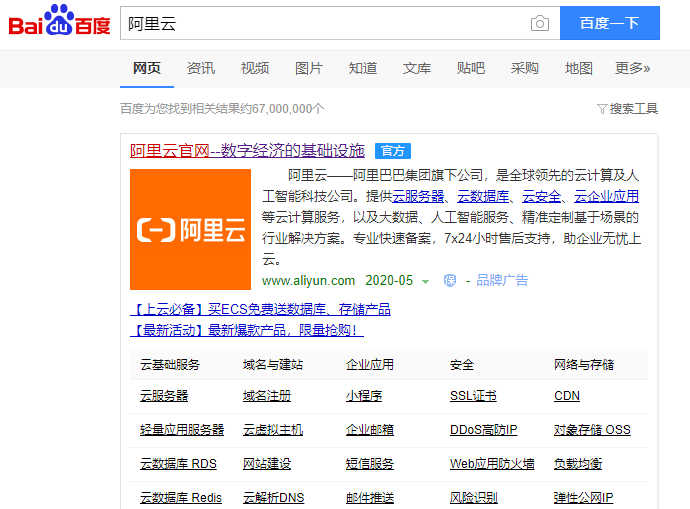690x509 pixels.
Task: Open 云解析DNS link
Action: [273, 498]
